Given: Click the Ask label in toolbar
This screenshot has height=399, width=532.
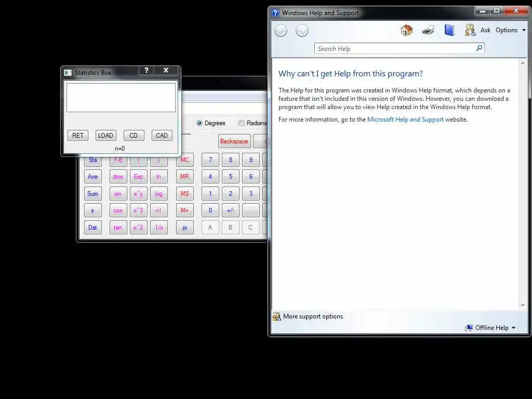Looking at the screenshot, I should pyautogui.click(x=486, y=30).
